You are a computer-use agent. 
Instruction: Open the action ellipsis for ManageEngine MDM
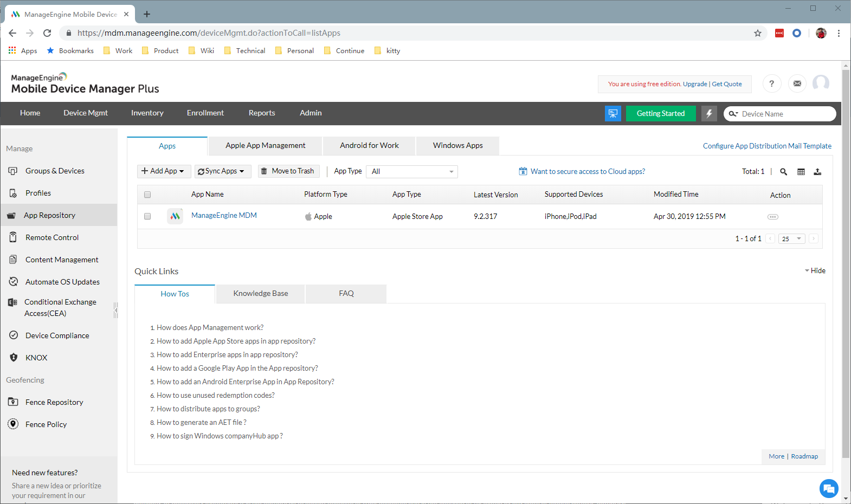773,217
